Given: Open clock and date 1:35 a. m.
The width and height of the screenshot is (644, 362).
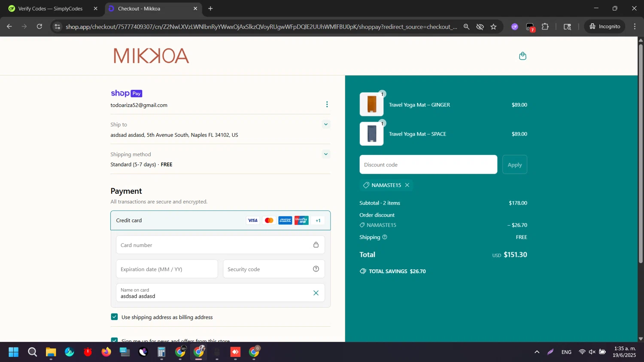Looking at the screenshot, I should click(x=625, y=352).
